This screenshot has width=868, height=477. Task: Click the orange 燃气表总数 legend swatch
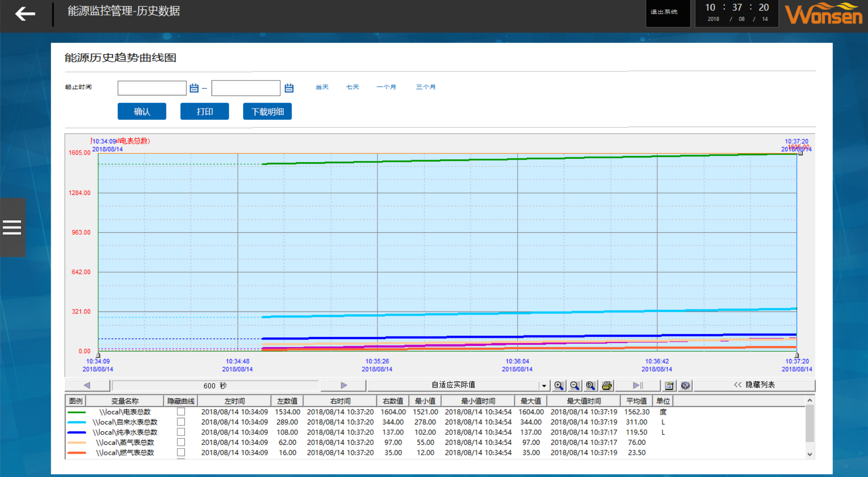click(x=76, y=453)
